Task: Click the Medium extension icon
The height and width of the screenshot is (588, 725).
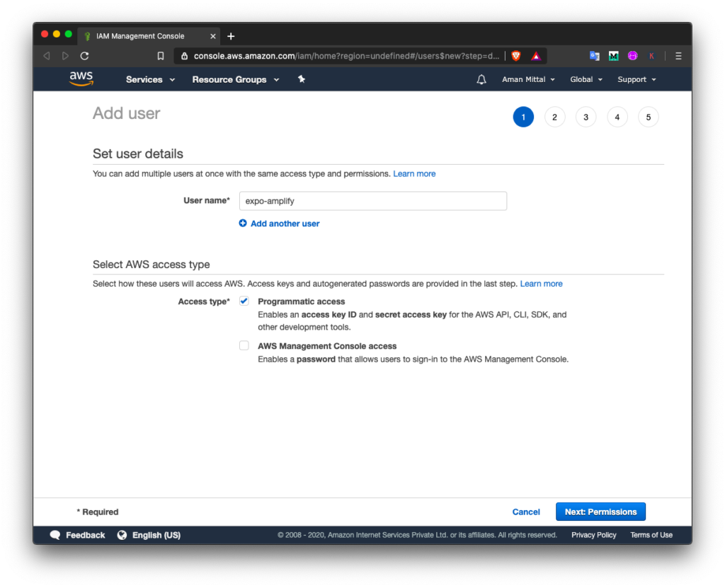Action: click(x=613, y=55)
